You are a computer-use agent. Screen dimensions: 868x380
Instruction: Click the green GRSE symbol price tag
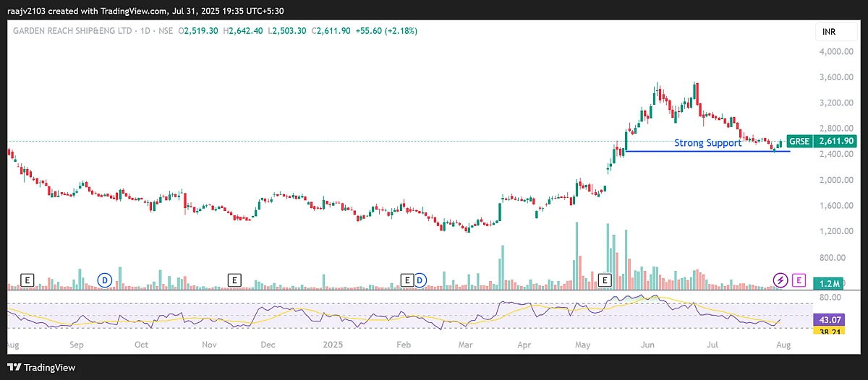[x=799, y=141]
